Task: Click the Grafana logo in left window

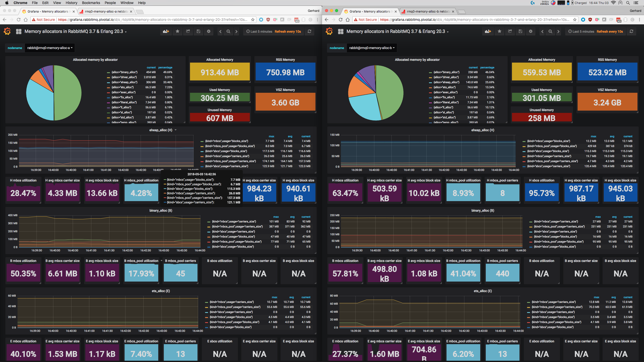Action: pyautogui.click(x=7, y=31)
